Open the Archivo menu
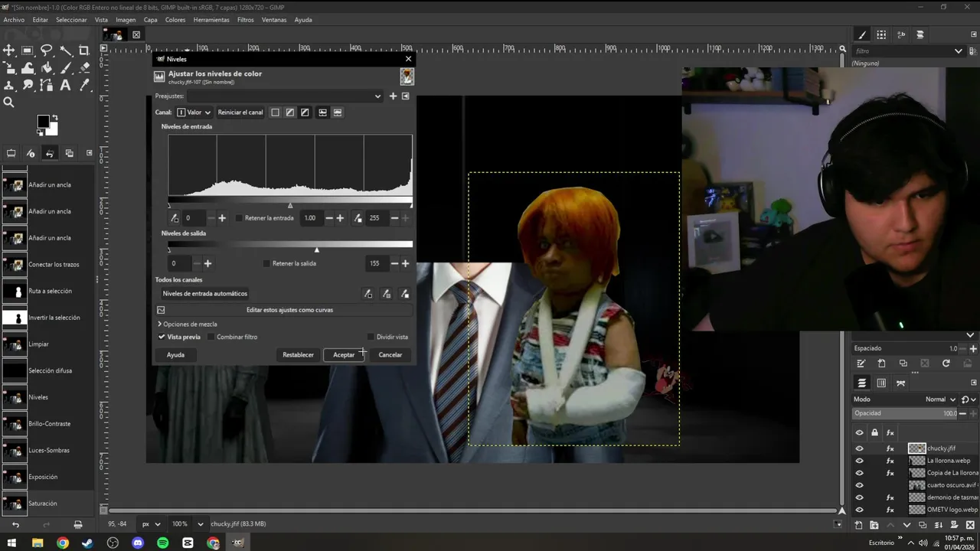This screenshot has width=980, height=551. pyautogui.click(x=14, y=20)
